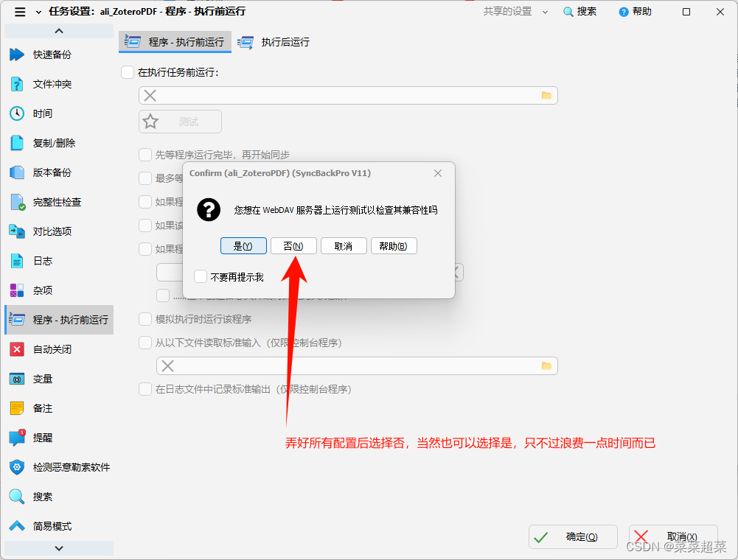Open the 提醒 reminders page
This screenshot has width=738, height=560.
click(x=59, y=438)
